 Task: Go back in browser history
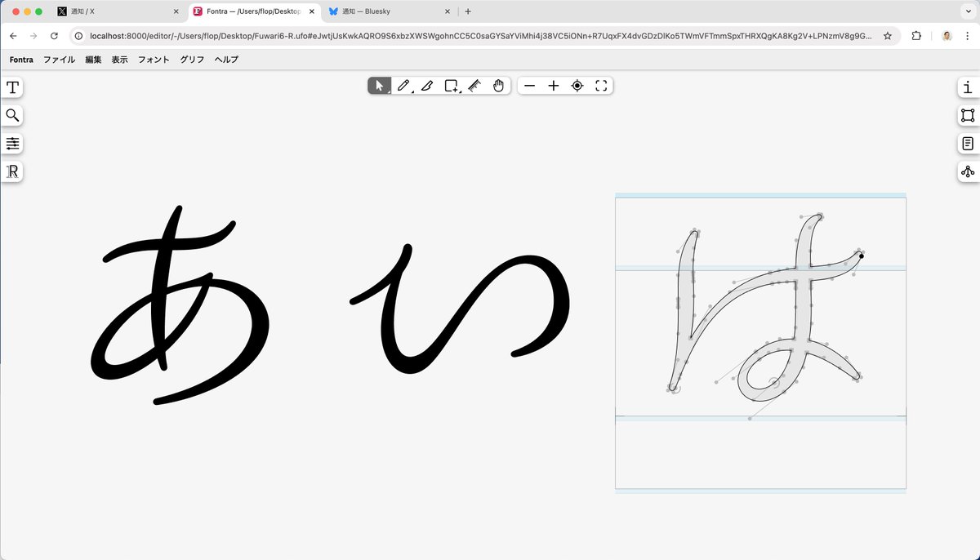13,36
